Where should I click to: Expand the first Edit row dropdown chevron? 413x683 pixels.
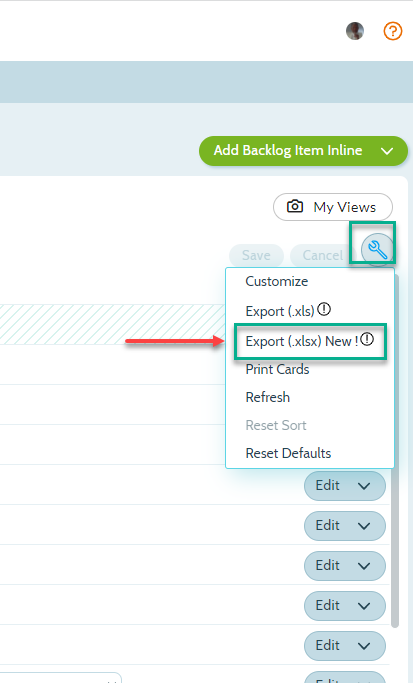[364, 486]
